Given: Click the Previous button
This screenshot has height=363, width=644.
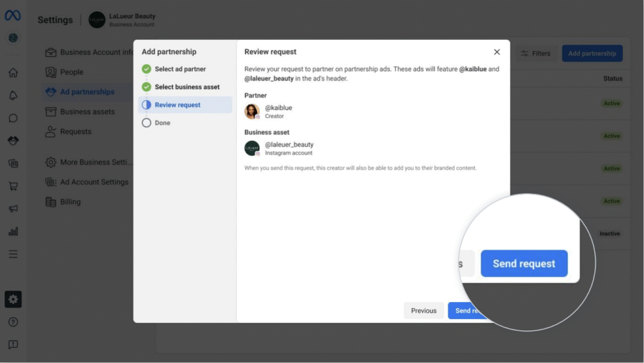Looking at the screenshot, I should point(423,310).
